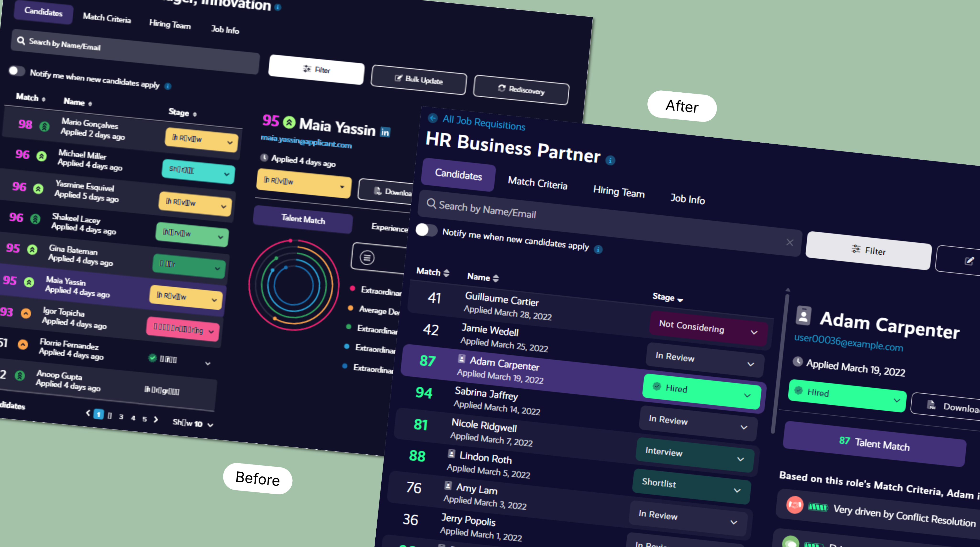The height and width of the screenshot is (547, 980).
Task: Click the Rediscovery button
Action: coord(521,90)
